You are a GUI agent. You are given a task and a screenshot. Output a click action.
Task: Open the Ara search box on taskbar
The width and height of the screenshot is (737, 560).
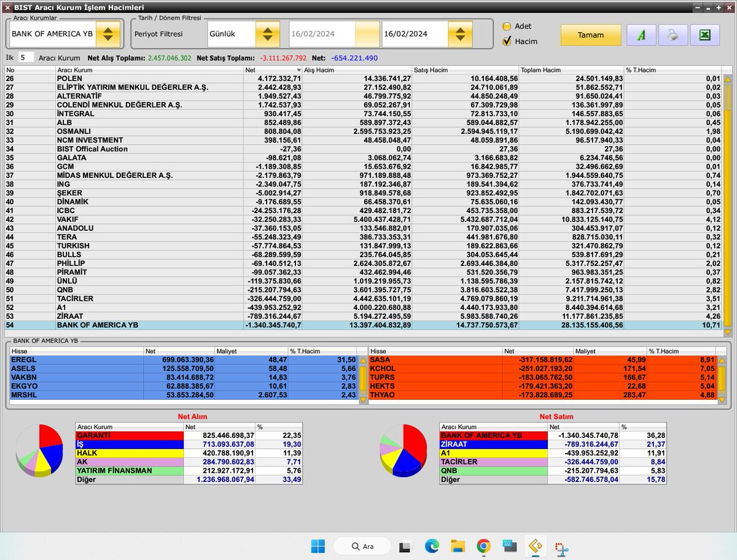[x=362, y=546]
